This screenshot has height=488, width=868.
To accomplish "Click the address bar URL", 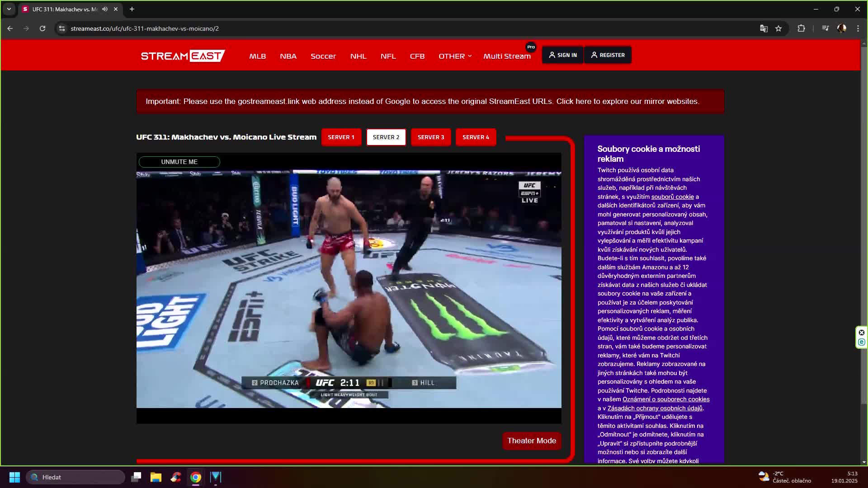I will [x=145, y=28].
